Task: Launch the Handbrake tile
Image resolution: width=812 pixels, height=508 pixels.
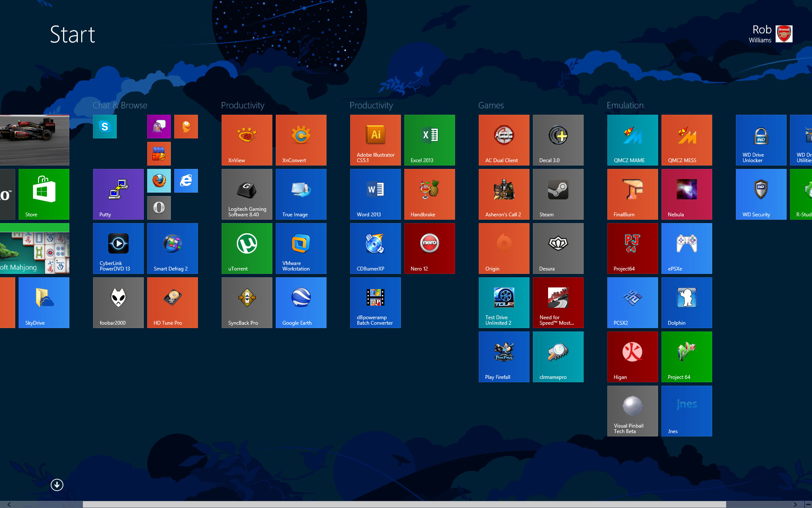Action: coord(430,194)
